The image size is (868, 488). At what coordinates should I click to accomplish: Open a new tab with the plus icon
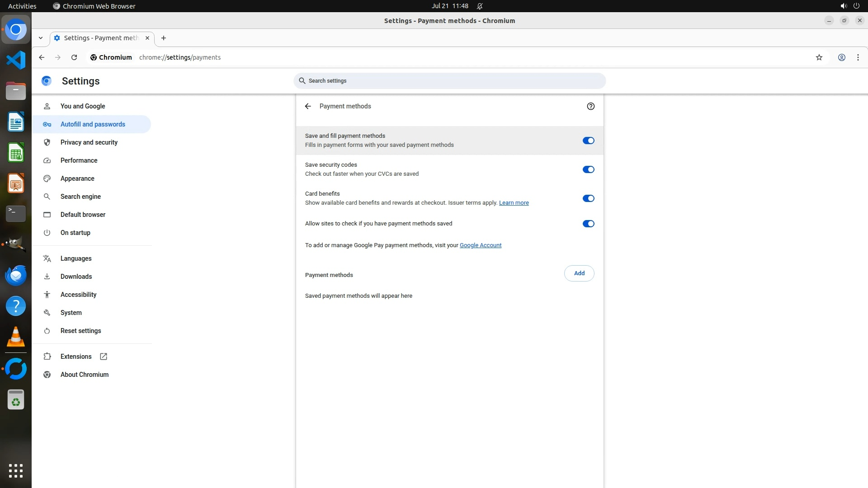click(164, 38)
